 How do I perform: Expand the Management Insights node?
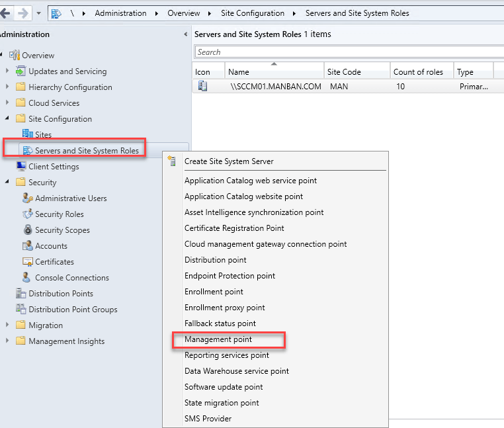point(7,341)
